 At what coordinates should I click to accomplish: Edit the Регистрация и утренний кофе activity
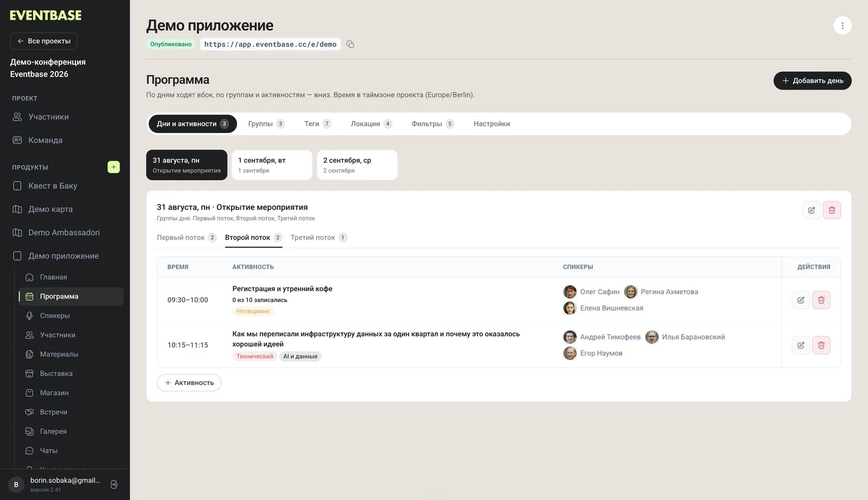point(801,300)
